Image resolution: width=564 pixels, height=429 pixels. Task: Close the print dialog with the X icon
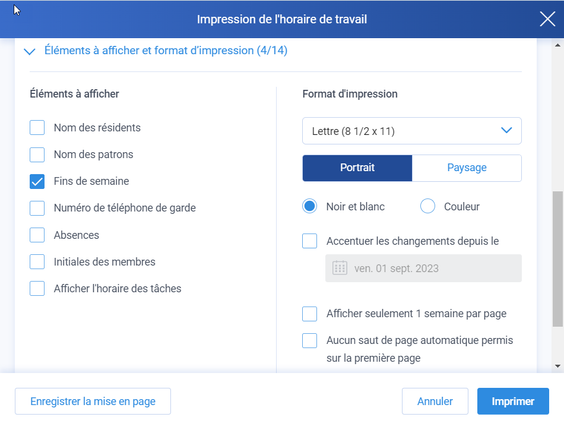click(x=547, y=19)
